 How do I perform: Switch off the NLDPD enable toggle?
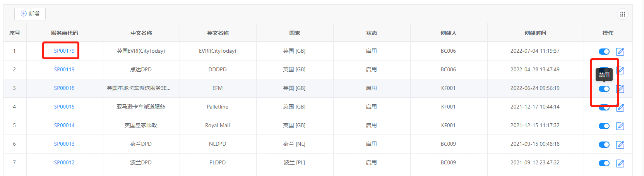604,145
